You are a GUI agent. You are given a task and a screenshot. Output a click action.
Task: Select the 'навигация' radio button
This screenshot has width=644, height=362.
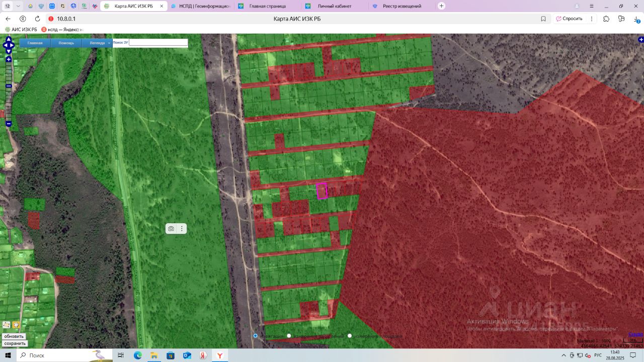[x=256, y=336]
